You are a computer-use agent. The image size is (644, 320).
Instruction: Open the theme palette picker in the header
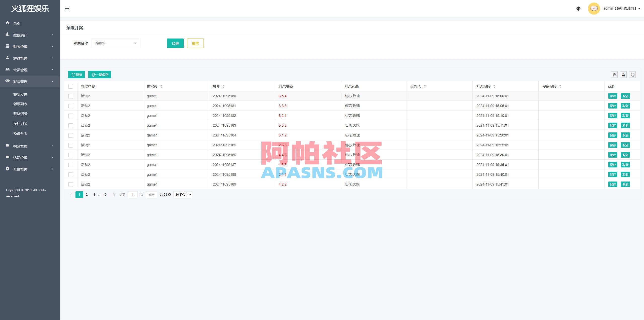(578, 8)
